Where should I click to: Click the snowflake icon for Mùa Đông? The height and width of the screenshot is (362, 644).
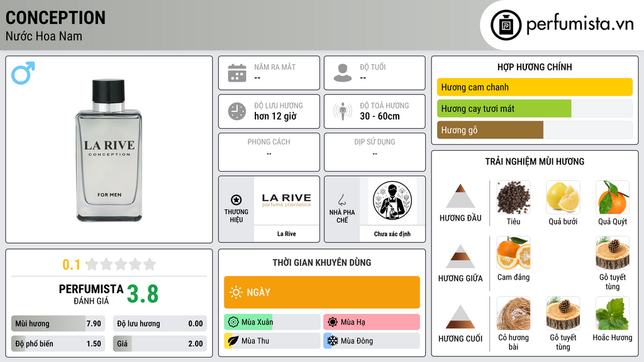(x=333, y=341)
